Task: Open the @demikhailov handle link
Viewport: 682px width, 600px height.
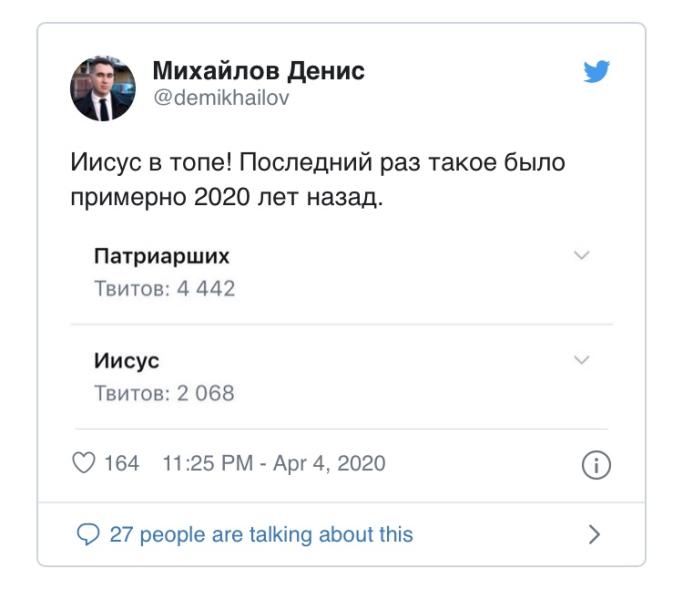Action: [x=220, y=98]
